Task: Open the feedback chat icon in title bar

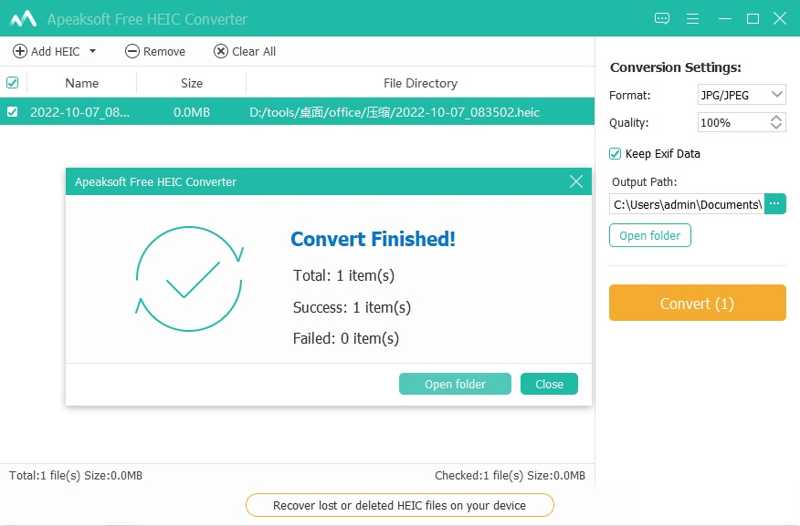Action: [662, 19]
